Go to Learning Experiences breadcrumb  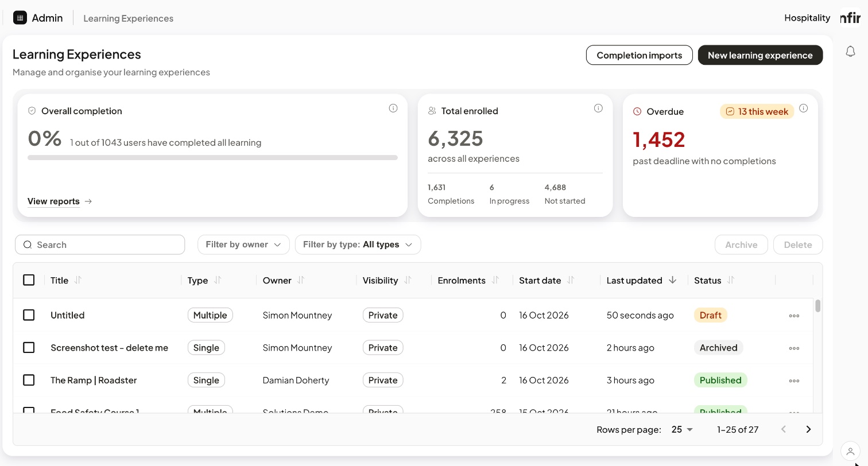(x=128, y=18)
